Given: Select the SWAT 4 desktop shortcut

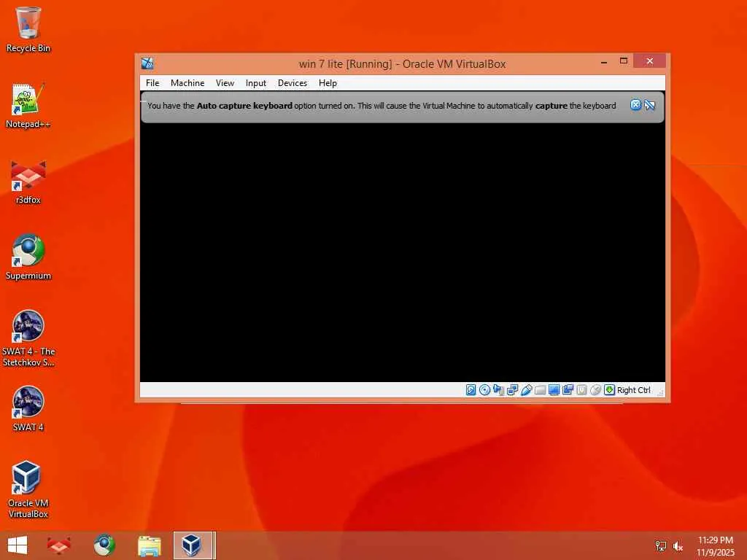Looking at the screenshot, I should click(28, 408).
